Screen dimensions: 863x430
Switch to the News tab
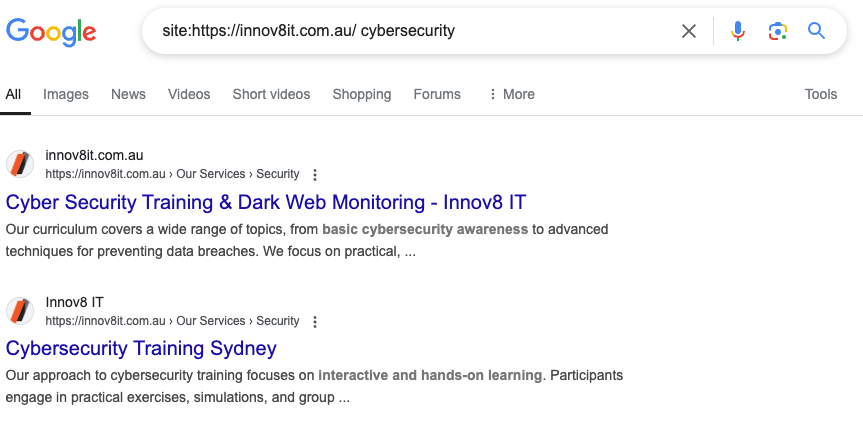coord(128,95)
